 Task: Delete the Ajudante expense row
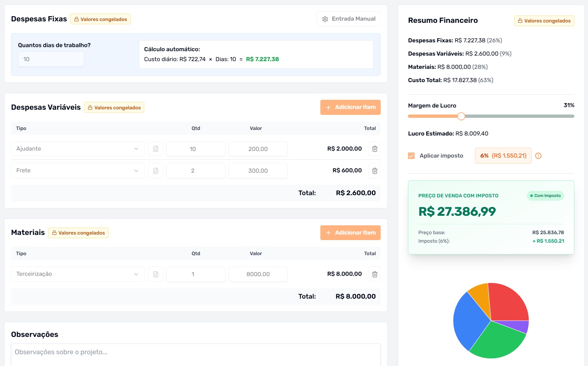pos(374,149)
